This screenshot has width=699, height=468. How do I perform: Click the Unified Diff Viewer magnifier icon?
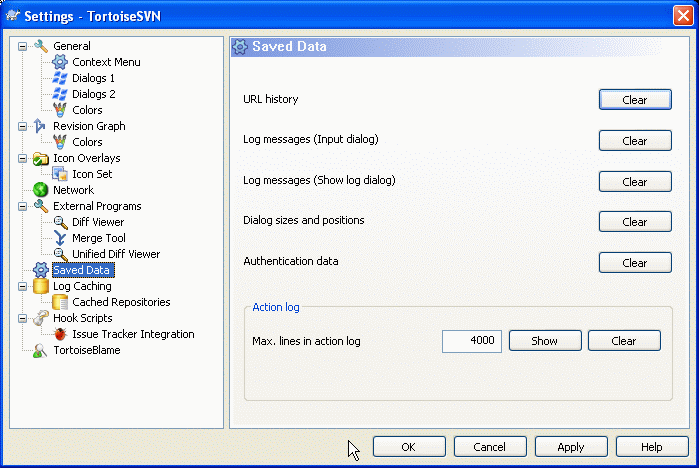pyautogui.click(x=60, y=254)
